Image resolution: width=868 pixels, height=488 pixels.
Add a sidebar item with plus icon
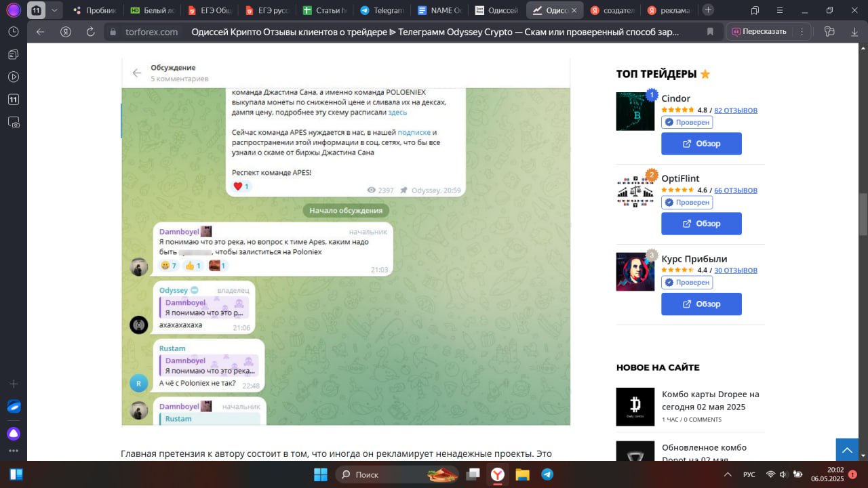point(14,384)
